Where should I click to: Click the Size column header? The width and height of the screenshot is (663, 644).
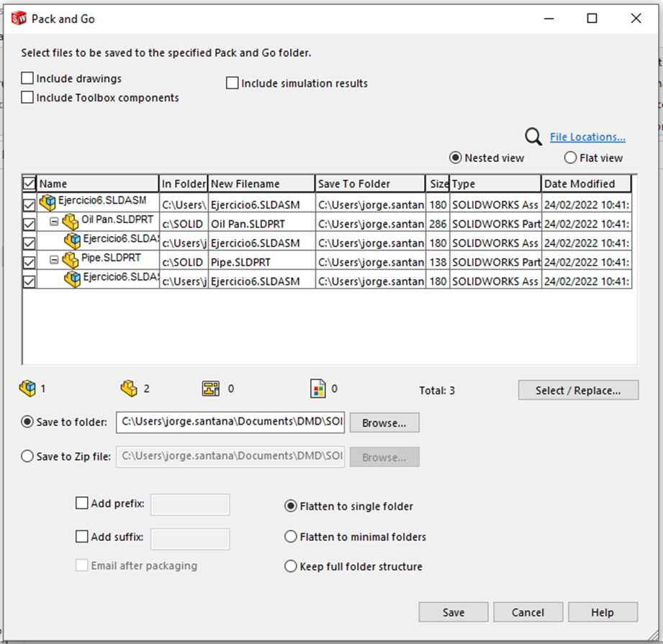pos(438,183)
